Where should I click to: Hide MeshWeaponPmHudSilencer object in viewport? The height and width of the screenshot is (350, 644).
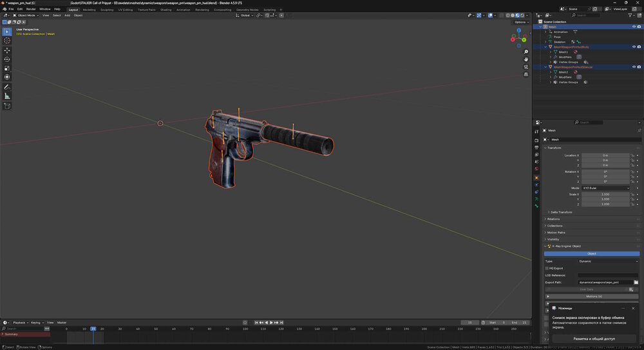point(634,67)
